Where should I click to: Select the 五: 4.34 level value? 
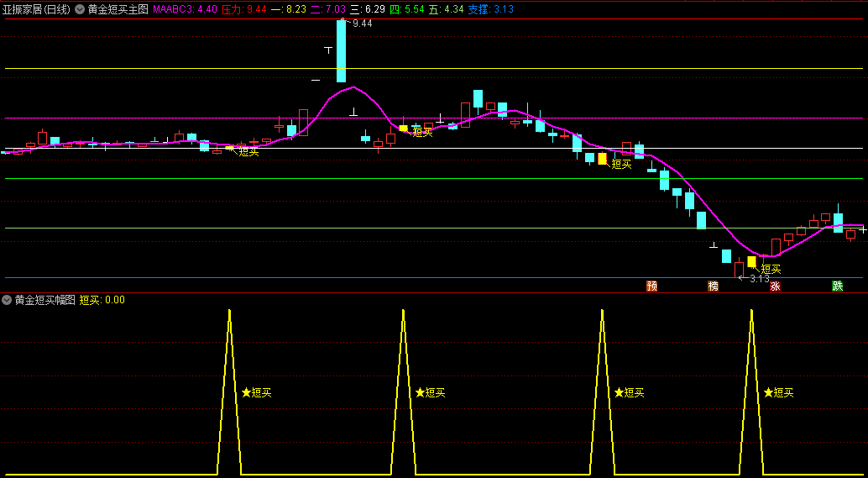pos(446,9)
